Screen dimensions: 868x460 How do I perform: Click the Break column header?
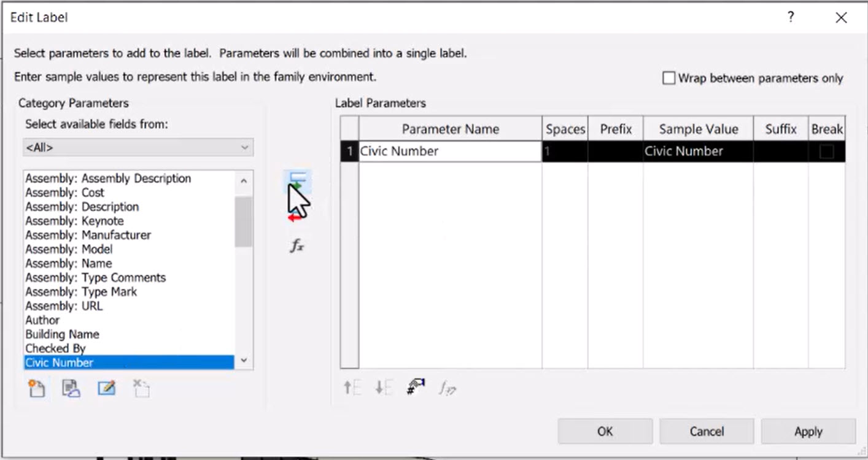click(827, 129)
